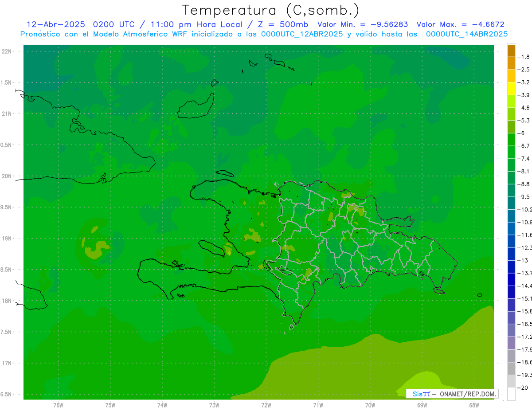Image resolution: width=532 pixels, height=411 pixels.
Task: Click the "-13" colorbar label
Action: [x=523, y=260]
